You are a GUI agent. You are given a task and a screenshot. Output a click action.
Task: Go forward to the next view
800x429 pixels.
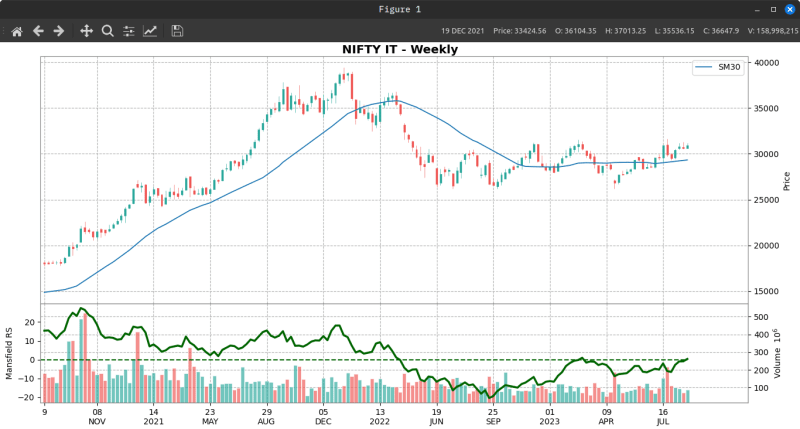(x=59, y=31)
